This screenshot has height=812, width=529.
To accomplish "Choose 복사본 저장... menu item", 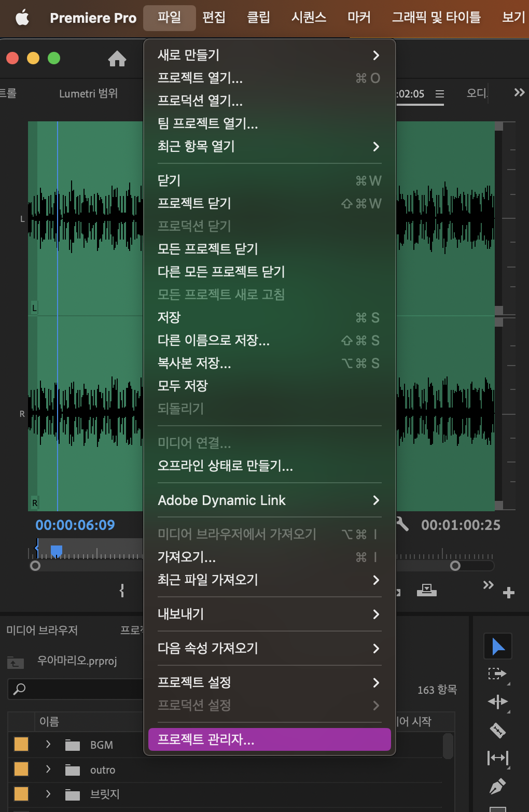I will [x=269, y=363].
